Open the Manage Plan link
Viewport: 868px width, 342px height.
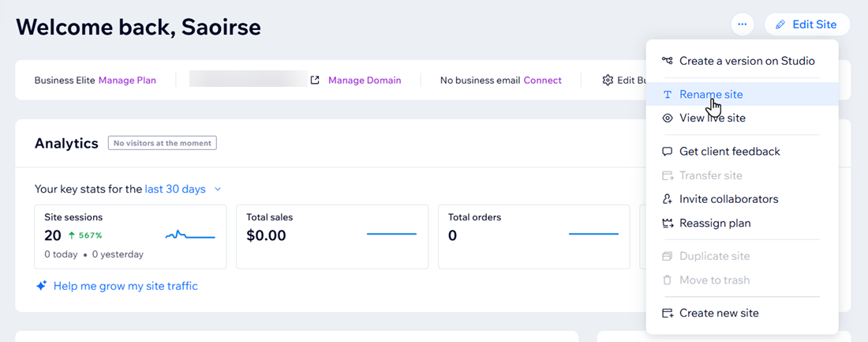pyautogui.click(x=127, y=81)
